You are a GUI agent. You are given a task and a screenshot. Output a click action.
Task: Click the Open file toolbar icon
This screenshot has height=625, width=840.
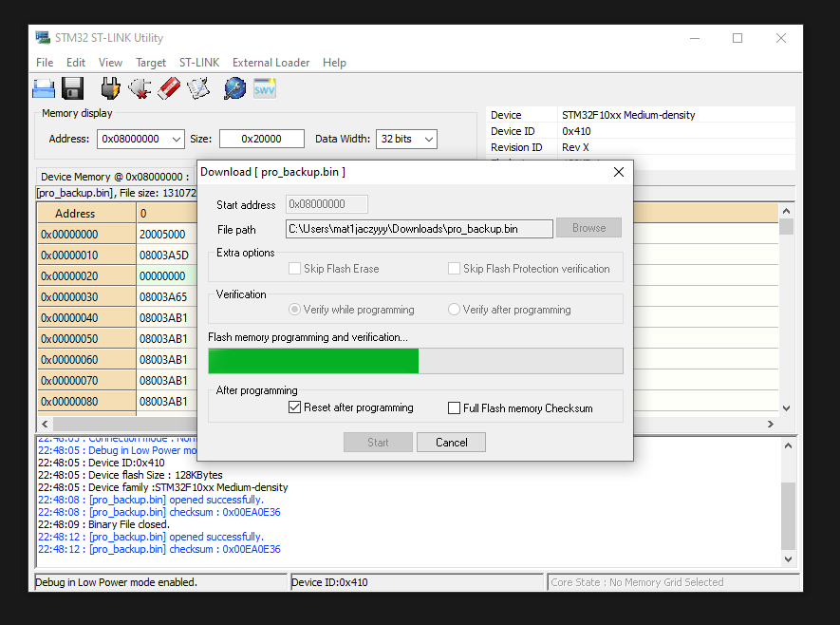pos(44,88)
